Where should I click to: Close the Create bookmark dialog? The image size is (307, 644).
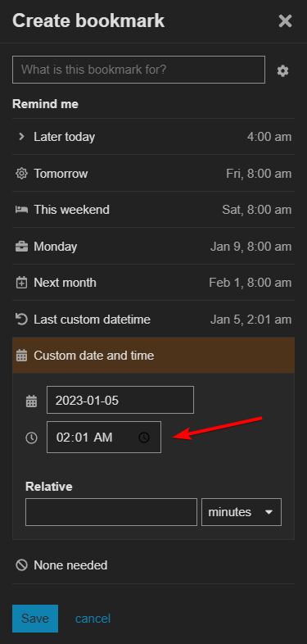pyautogui.click(x=285, y=21)
